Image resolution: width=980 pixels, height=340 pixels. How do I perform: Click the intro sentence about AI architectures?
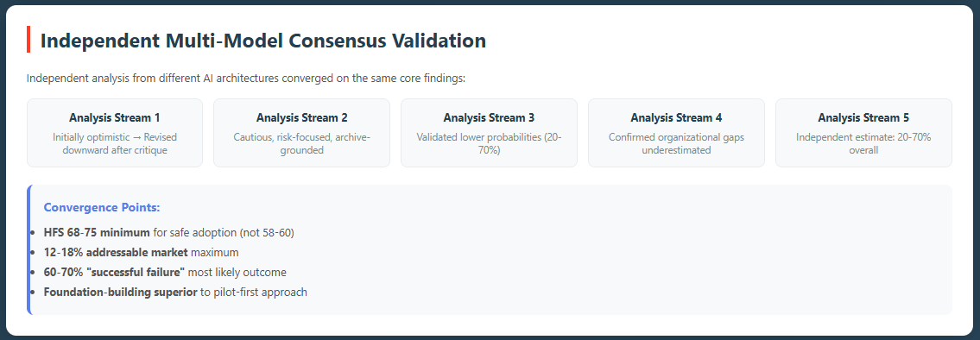tap(246, 79)
